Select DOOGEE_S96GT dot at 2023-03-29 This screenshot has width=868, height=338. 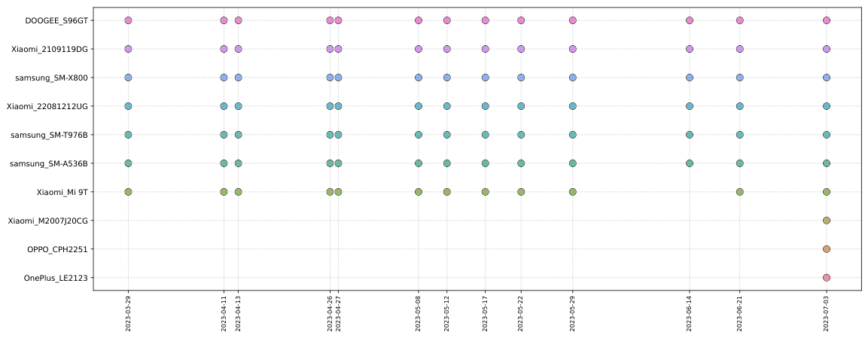tap(128, 20)
